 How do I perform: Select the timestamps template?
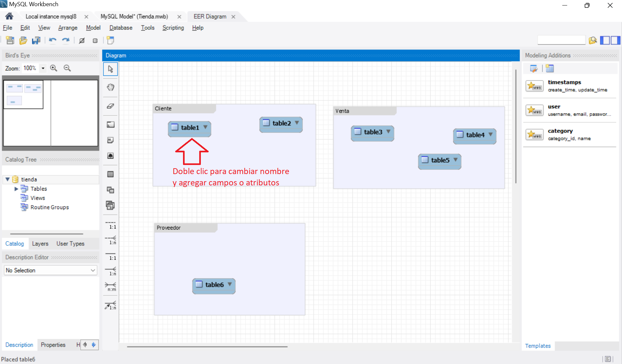569,86
